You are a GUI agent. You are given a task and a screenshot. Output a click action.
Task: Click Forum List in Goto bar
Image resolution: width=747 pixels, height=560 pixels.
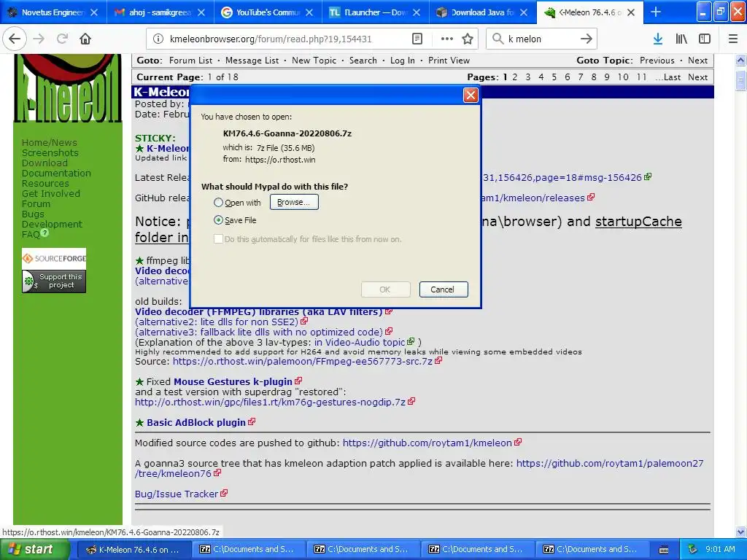pos(190,61)
